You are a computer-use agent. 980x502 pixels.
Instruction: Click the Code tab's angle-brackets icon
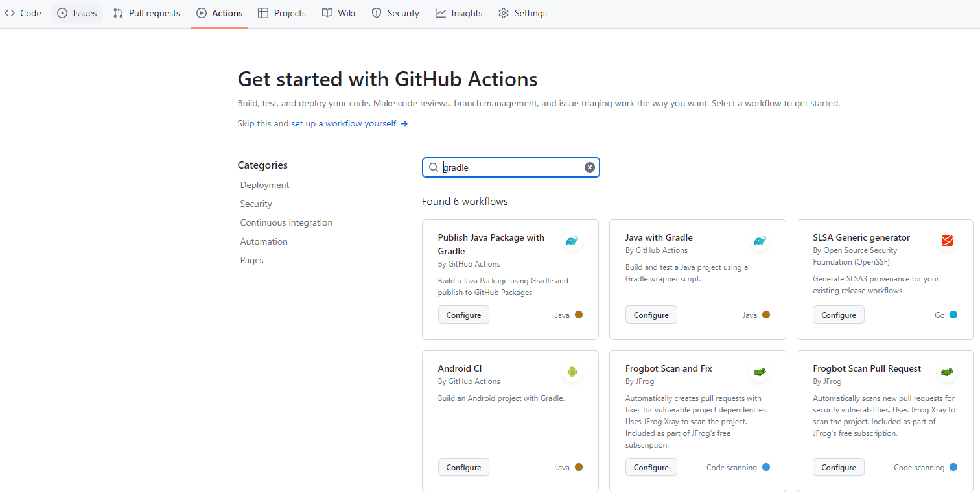click(10, 13)
